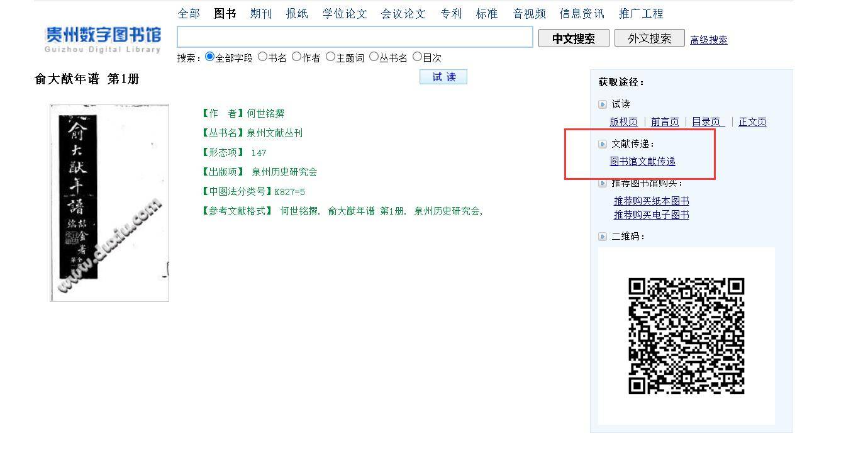Click the arrow icon beside 二维码

click(603, 237)
